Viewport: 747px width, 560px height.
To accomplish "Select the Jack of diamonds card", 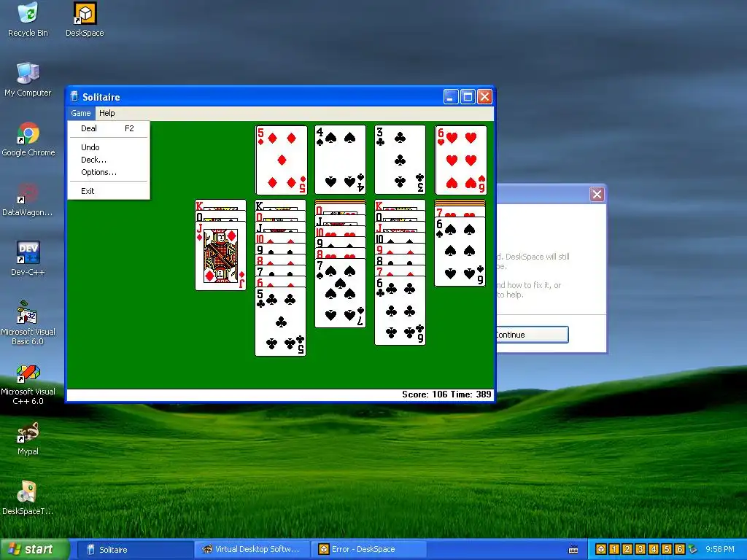I will tap(220, 256).
